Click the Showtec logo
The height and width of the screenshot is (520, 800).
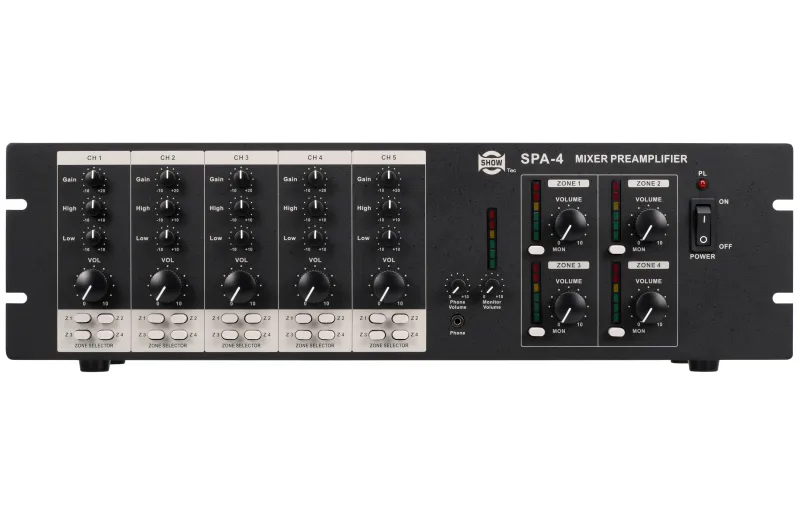point(492,162)
